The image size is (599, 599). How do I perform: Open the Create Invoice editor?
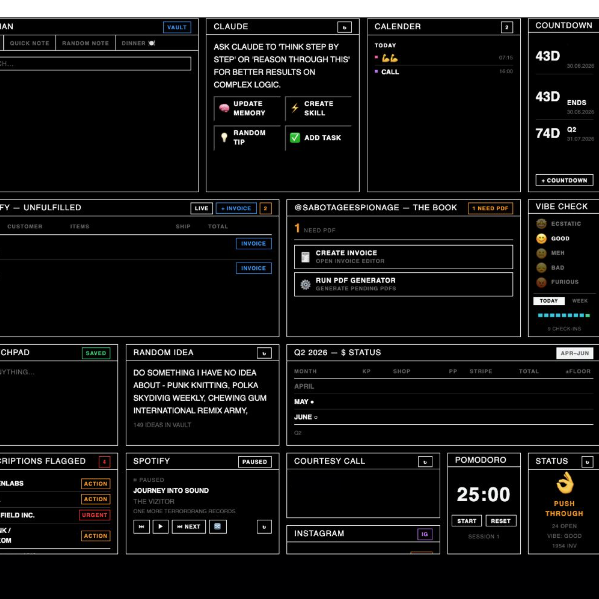coord(403,257)
